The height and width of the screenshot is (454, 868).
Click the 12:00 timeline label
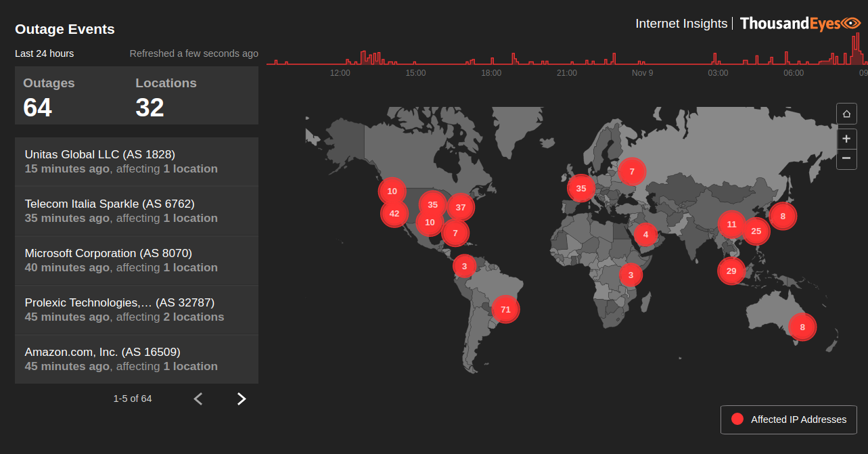tap(340, 73)
